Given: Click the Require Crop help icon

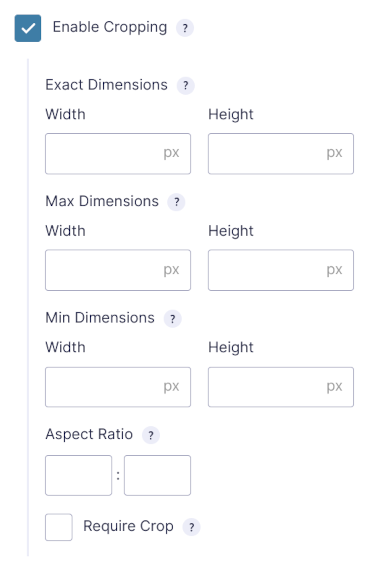Looking at the screenshot, I should pyautogui.click(x=191, y=527).
